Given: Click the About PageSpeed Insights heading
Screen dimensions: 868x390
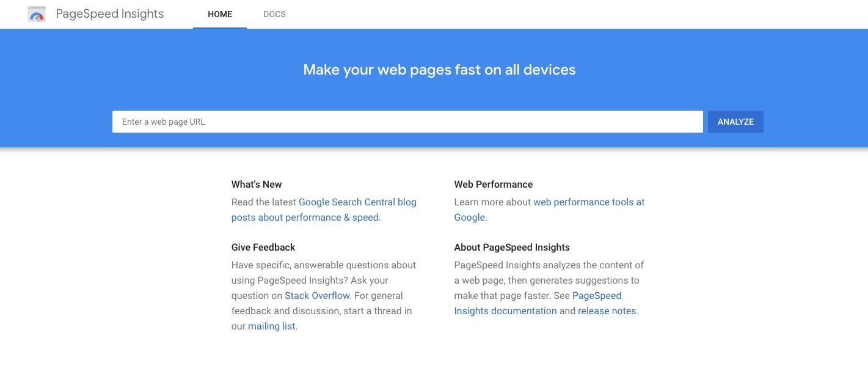Looking at the screenshot, I should 512,248.
